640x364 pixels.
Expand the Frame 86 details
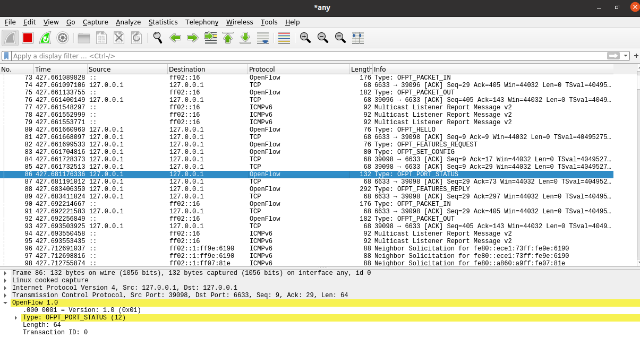pyautogui.click(x=6, y=273)
